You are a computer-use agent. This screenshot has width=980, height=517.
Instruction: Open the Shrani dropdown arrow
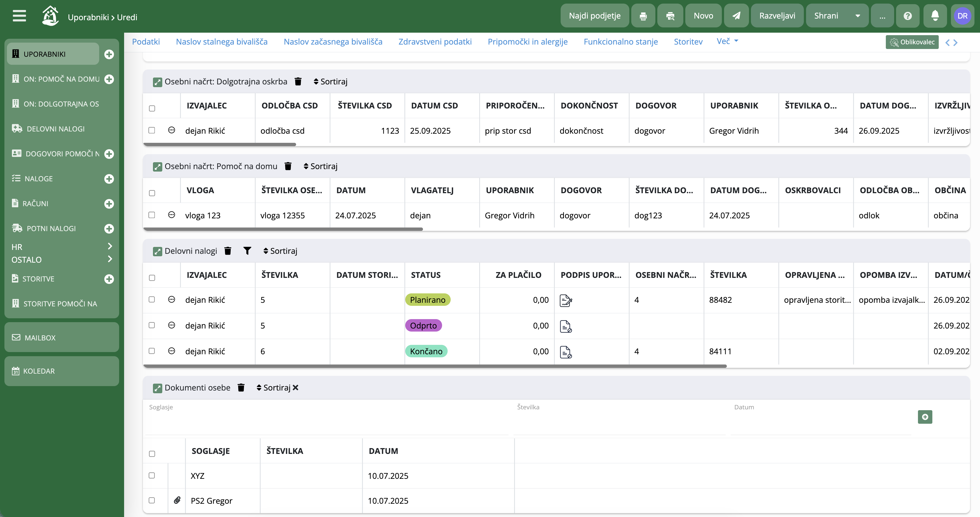point(858,16)
